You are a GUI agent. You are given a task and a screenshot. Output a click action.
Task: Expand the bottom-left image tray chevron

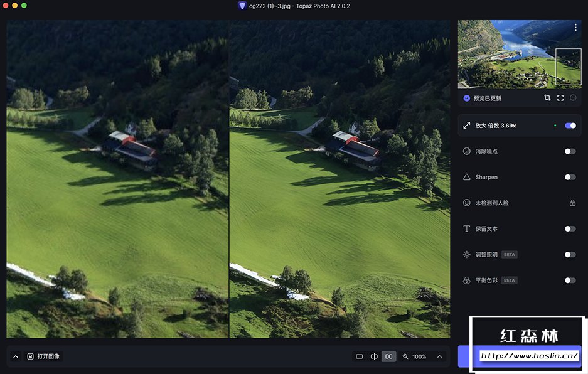pyautogui.click(x=16, y=356)
